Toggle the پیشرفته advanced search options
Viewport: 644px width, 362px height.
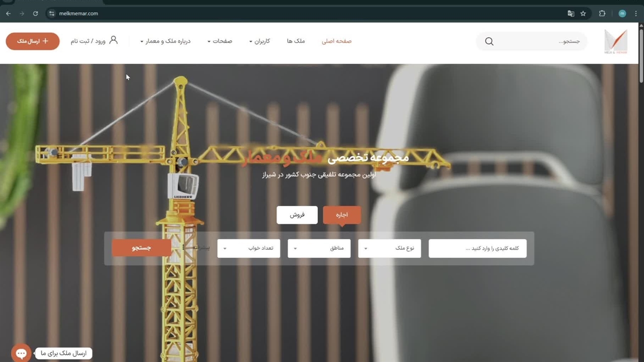coord(197,248)
